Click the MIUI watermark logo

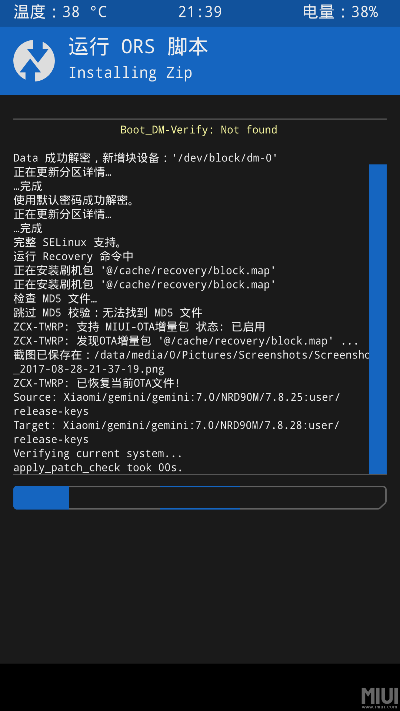[x=380, y=696]
